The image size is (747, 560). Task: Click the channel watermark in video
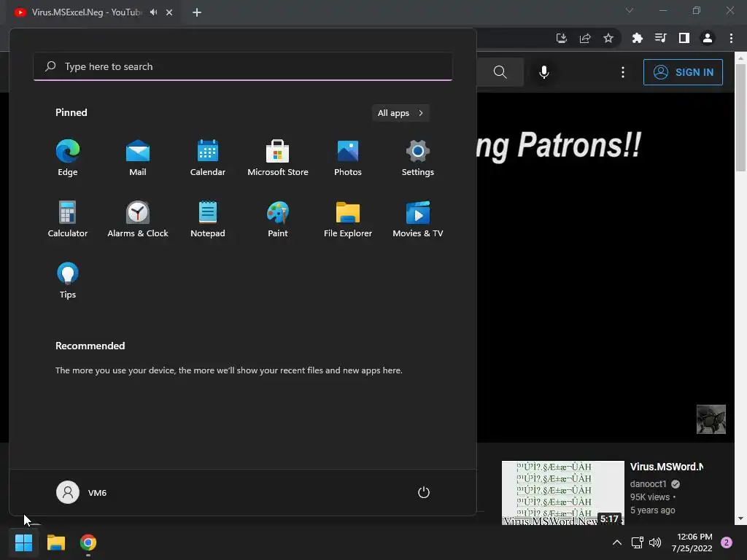coord(711,419)
